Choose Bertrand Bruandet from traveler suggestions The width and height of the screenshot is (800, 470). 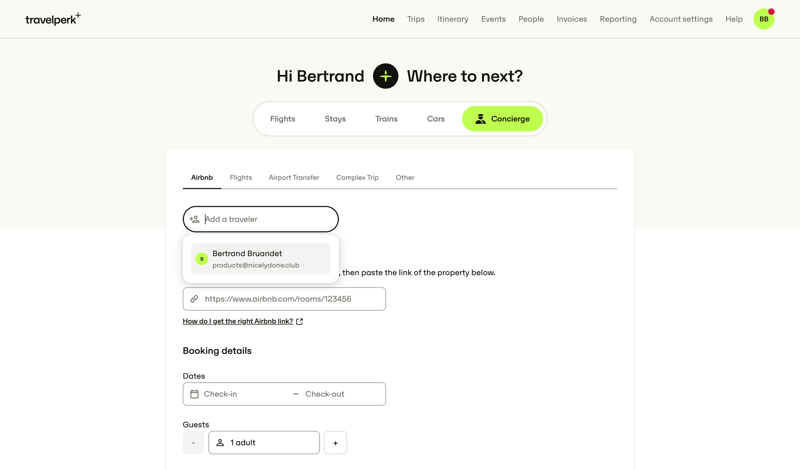261,259
